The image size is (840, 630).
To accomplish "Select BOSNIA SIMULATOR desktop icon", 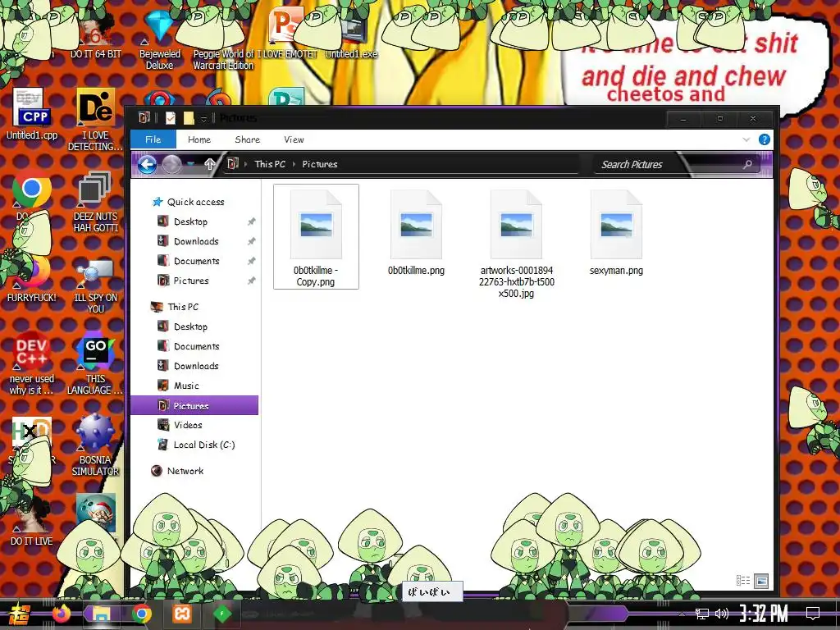I will 95,445.
